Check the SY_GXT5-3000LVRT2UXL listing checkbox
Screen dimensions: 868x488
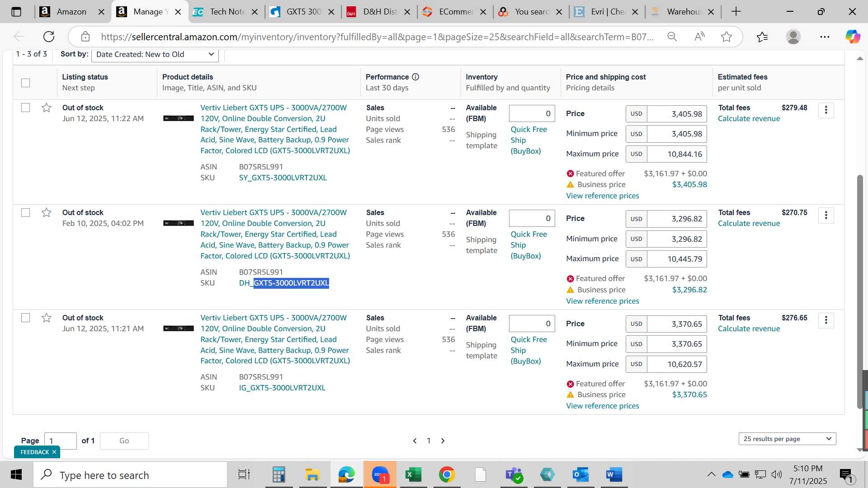click(x=26, y=108)
